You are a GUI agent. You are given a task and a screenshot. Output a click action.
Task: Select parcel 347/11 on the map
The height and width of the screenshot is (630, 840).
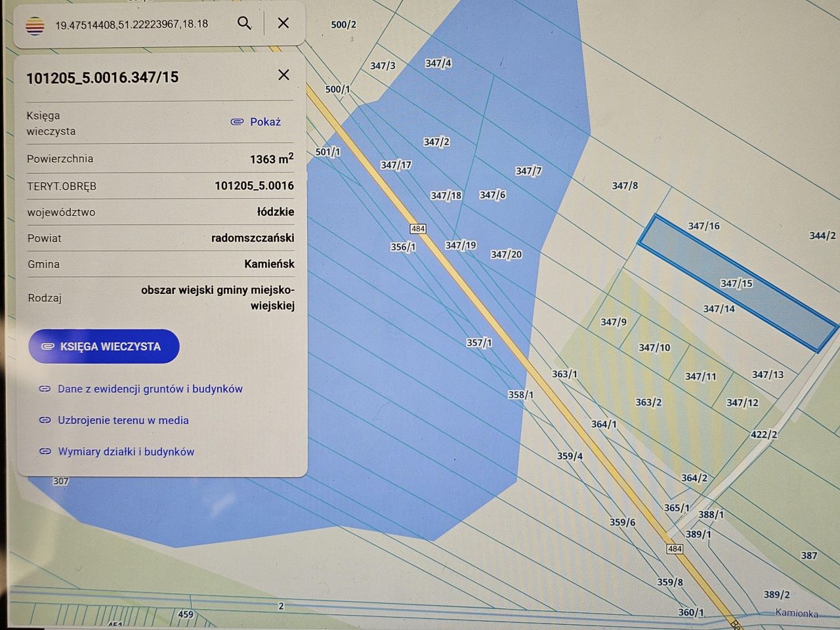click(x=700, y=376)
